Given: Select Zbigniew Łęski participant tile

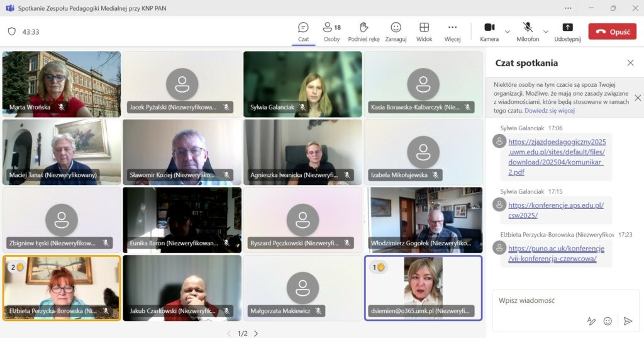Looking at the screenshot, I should click(62, 220).
